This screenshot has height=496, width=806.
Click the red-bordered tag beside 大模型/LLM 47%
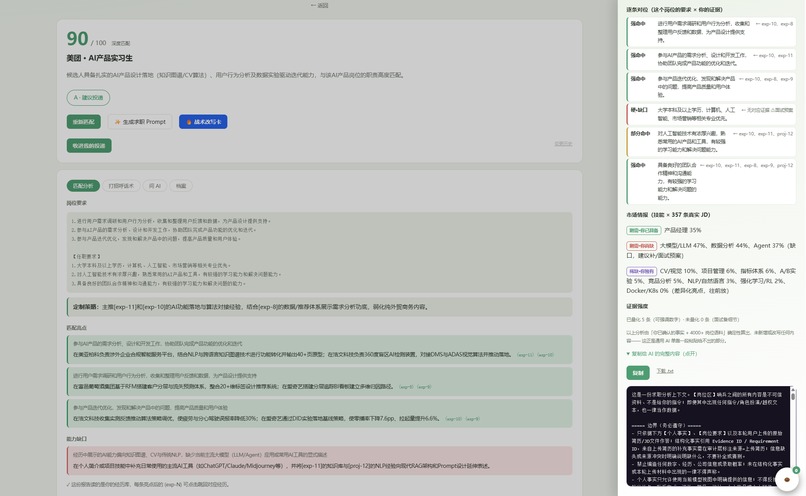coord(642,246)
